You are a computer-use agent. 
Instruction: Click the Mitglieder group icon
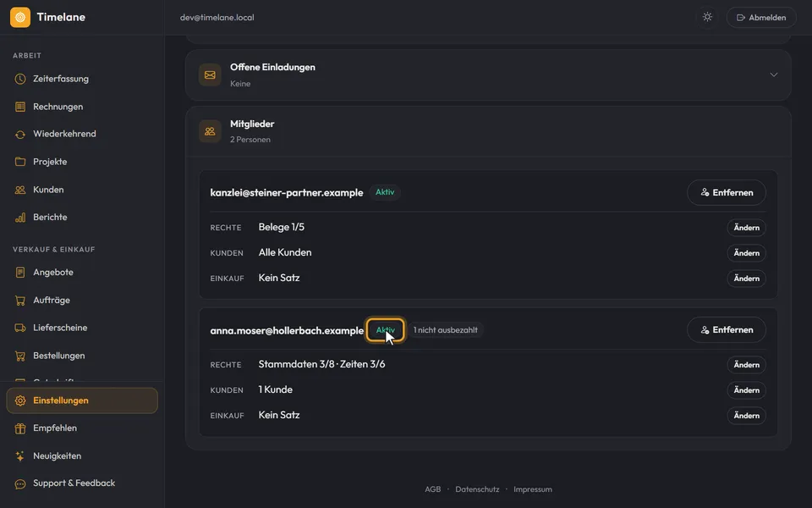tap(210, 131)
